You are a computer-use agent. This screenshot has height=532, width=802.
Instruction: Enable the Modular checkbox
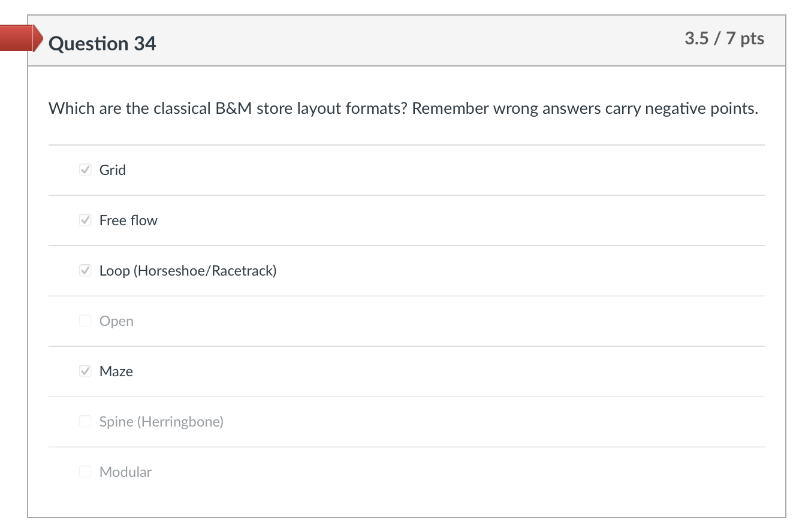click(85, 471)
